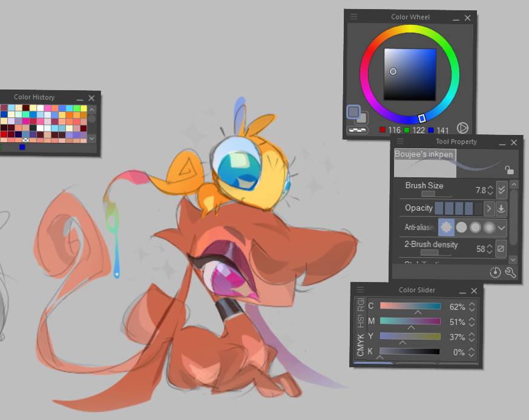
Task: Expand the Color History scroll down arrow
Action: pos(92,139)
